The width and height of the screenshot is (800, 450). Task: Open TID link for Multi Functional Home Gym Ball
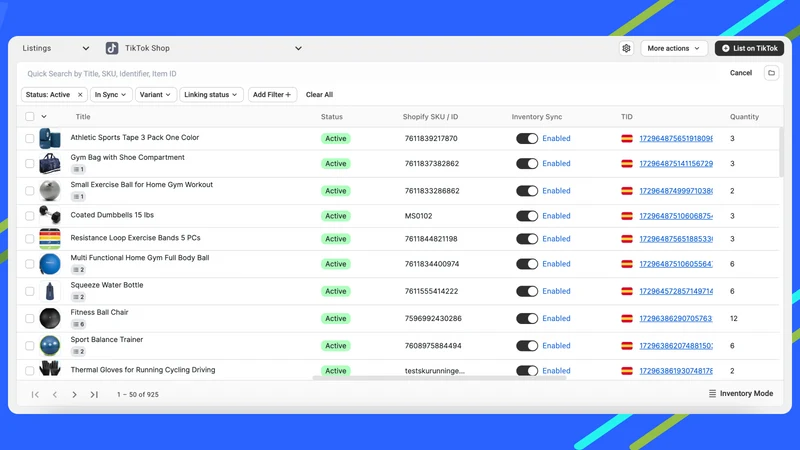tap(676, 264)
